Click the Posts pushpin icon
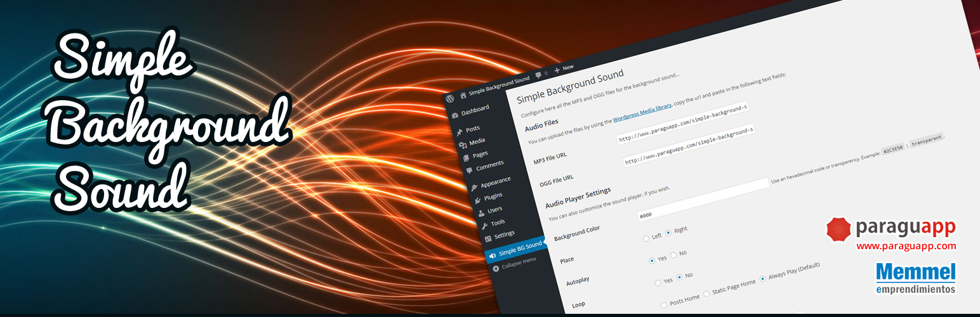 point(459,133)
